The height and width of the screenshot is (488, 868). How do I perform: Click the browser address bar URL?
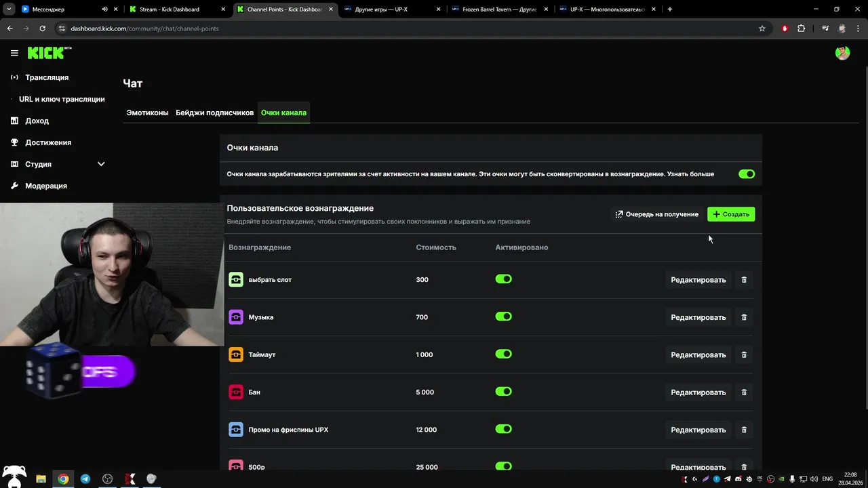click(144, 28)
